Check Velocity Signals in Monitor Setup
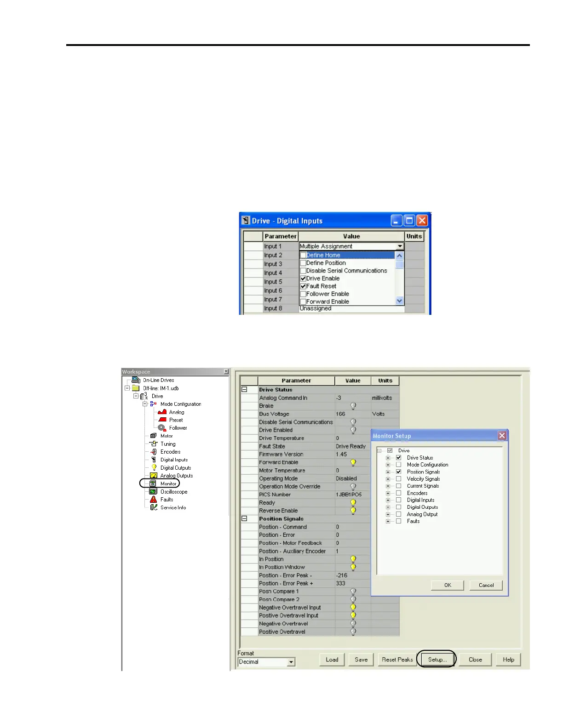563x728 pixels. coord(399,479)
